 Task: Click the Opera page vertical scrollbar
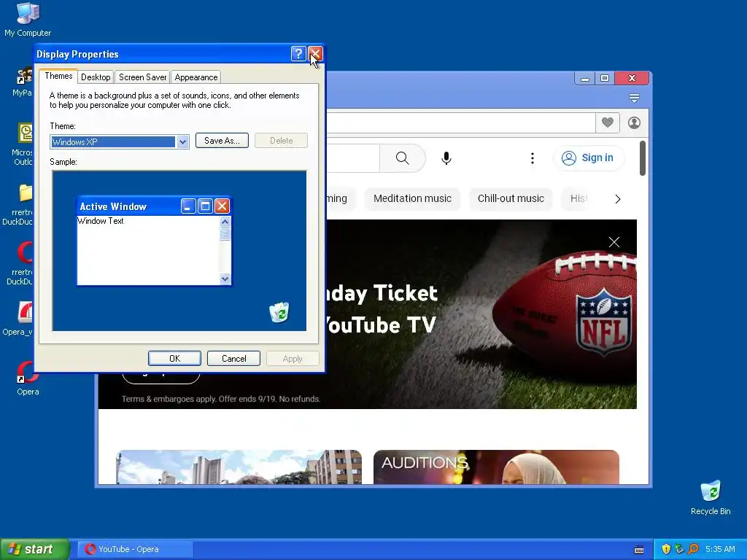(642, 158)
